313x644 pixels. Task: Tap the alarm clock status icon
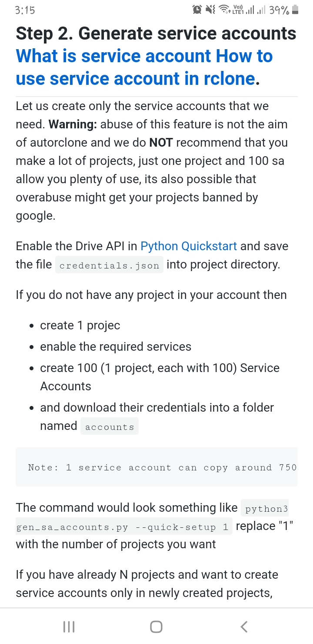click(197, 10)
